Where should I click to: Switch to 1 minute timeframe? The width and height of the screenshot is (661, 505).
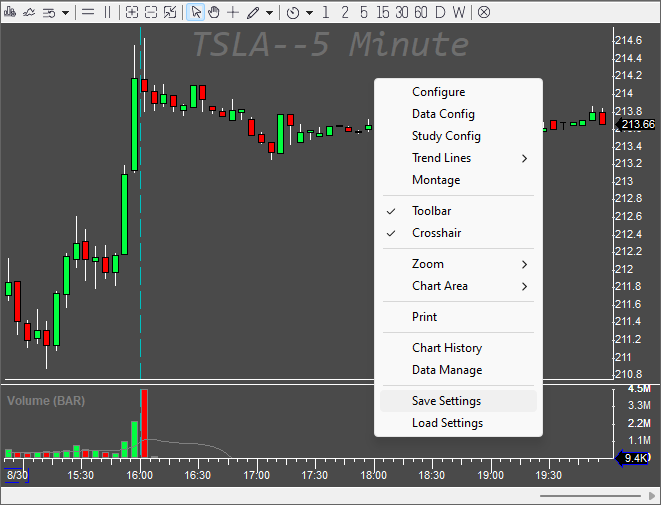(x=325, y=12)
